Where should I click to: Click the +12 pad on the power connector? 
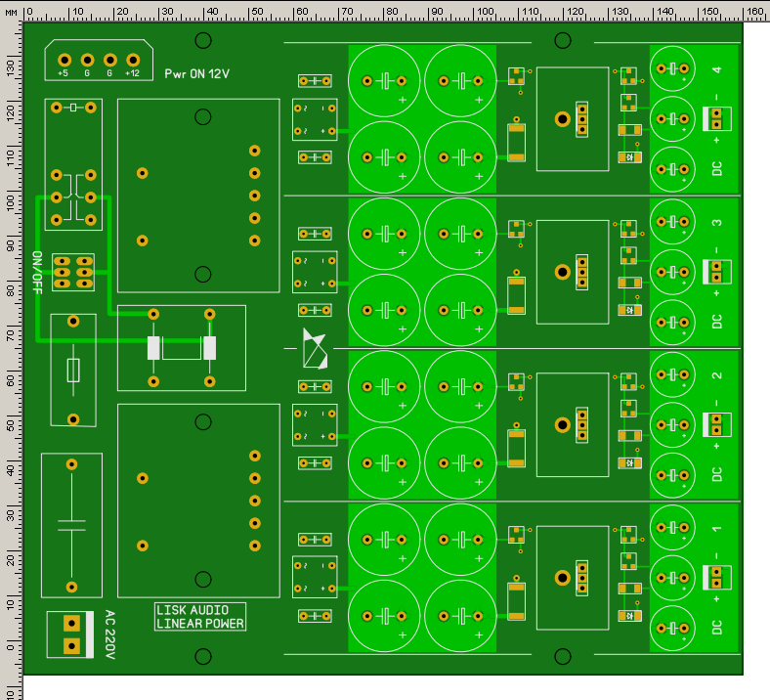133,60
